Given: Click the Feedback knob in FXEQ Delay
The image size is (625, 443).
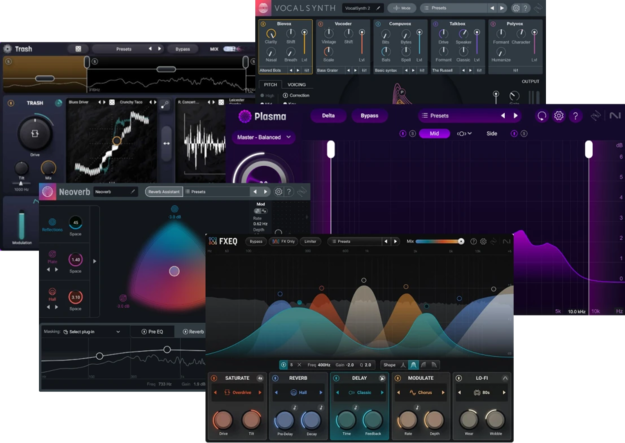Looking at the screenshot, I should click(373, 419).
